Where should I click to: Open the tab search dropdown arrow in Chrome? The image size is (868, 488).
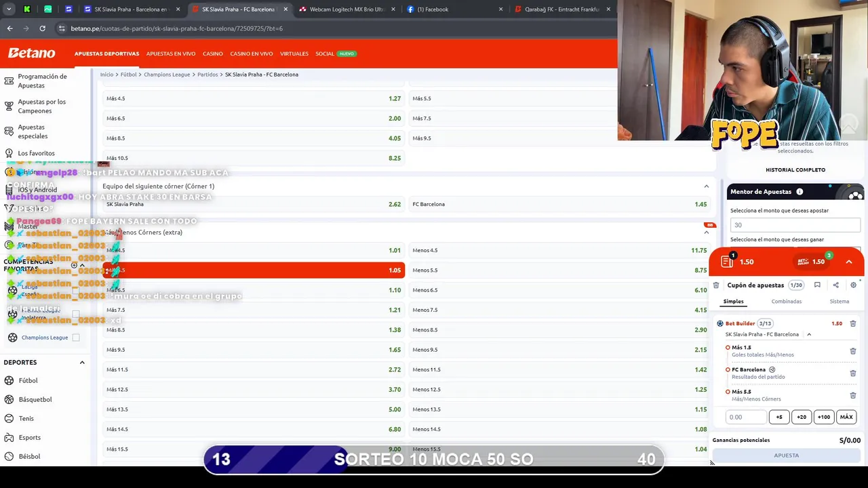(9, 9)
